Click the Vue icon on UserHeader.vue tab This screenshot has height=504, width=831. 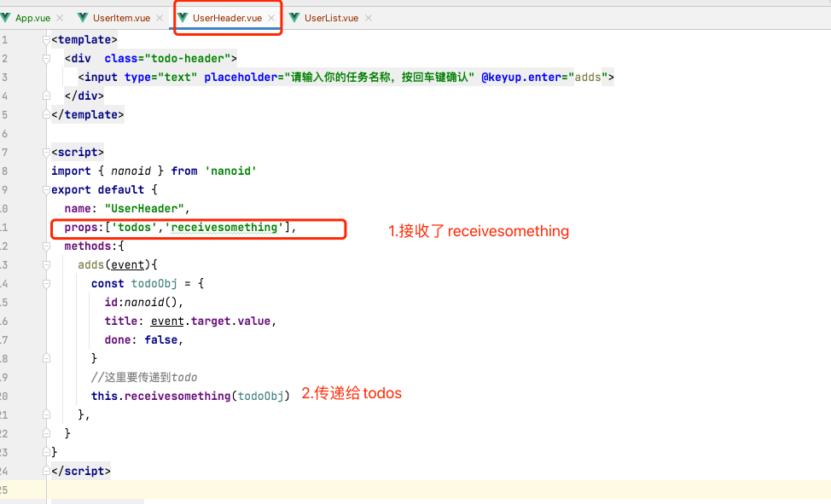point(183,18)
